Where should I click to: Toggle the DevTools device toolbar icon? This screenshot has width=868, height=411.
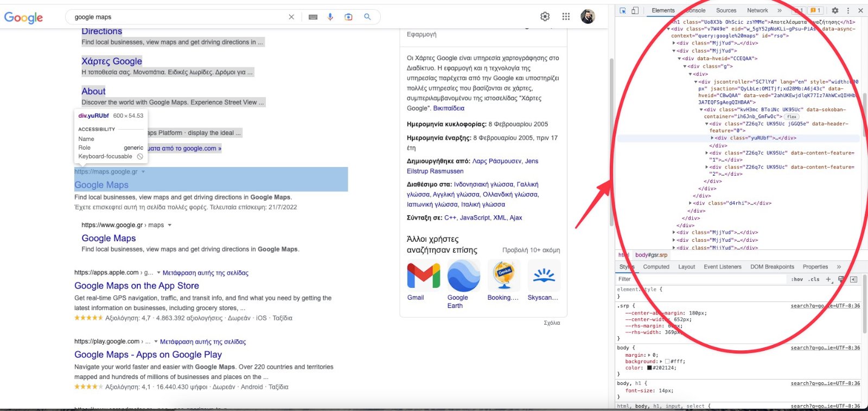(635, 10)
